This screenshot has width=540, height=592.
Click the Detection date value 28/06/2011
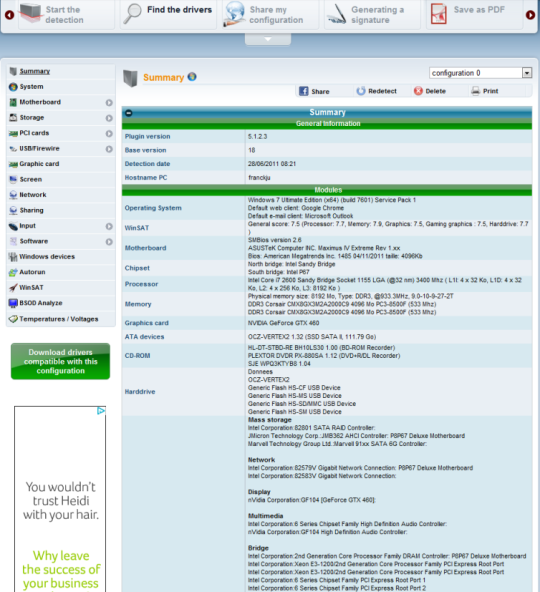272,164
